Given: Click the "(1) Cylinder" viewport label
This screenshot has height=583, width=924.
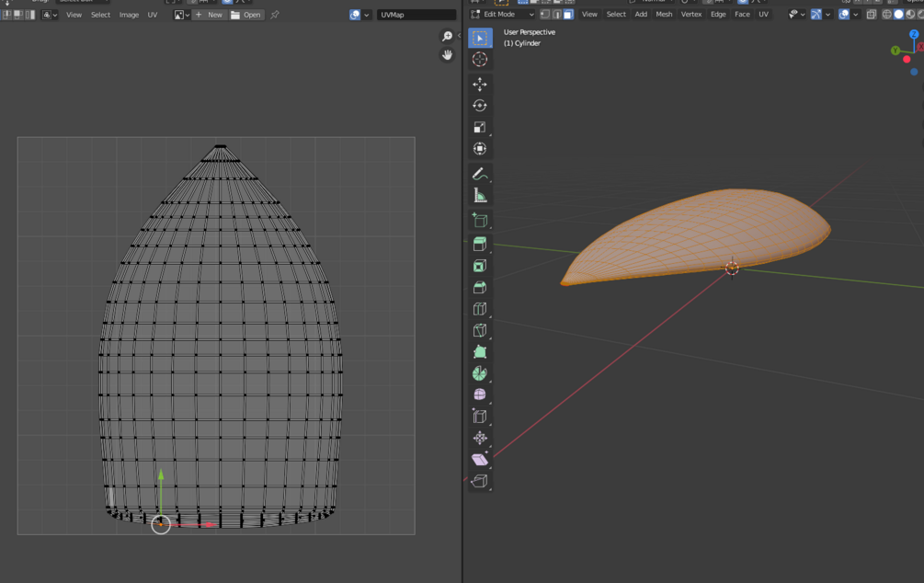Looking at the screenshot, I should point(522,43).
